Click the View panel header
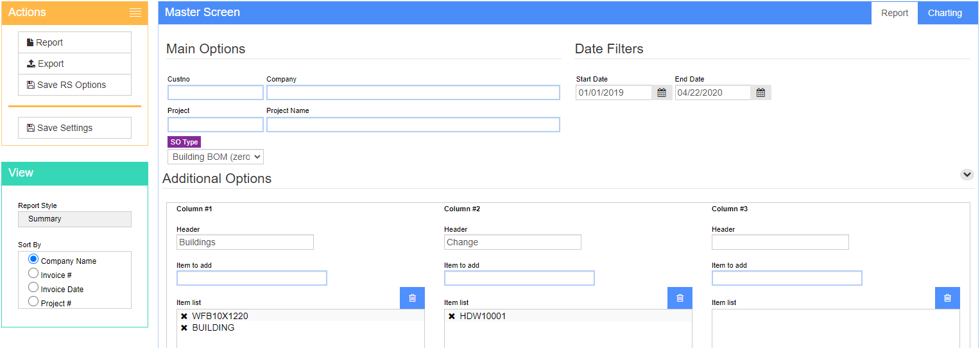The width and height of the screenshot is (980, 348). coord(74,173)
